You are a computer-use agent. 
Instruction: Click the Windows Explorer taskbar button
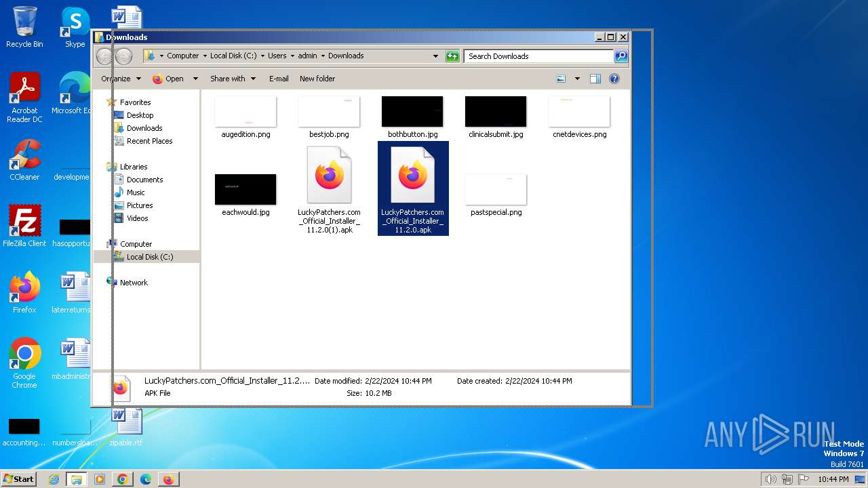pyautogui.click(x=76, y=479)
